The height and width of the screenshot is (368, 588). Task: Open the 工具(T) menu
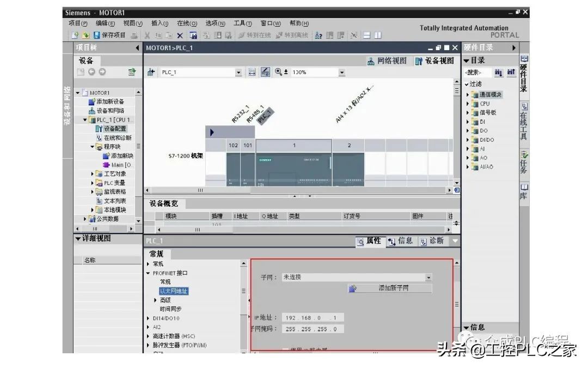click(x=243, y=23)
